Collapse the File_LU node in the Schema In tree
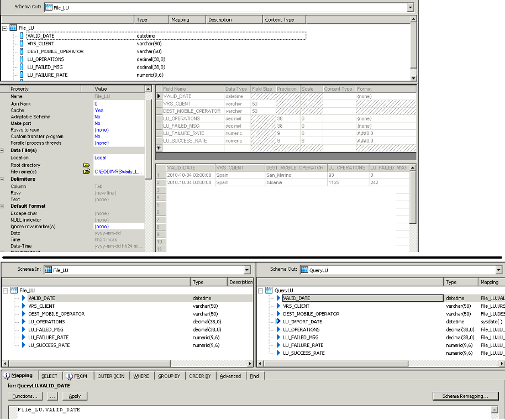Image resolution: width=505 pixels, height=420 pixels. [6, 291]
